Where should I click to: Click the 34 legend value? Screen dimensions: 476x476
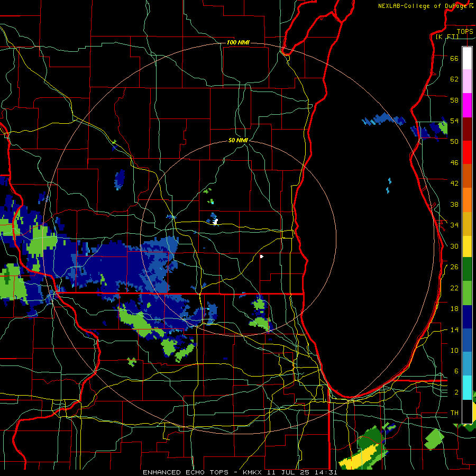454,225
